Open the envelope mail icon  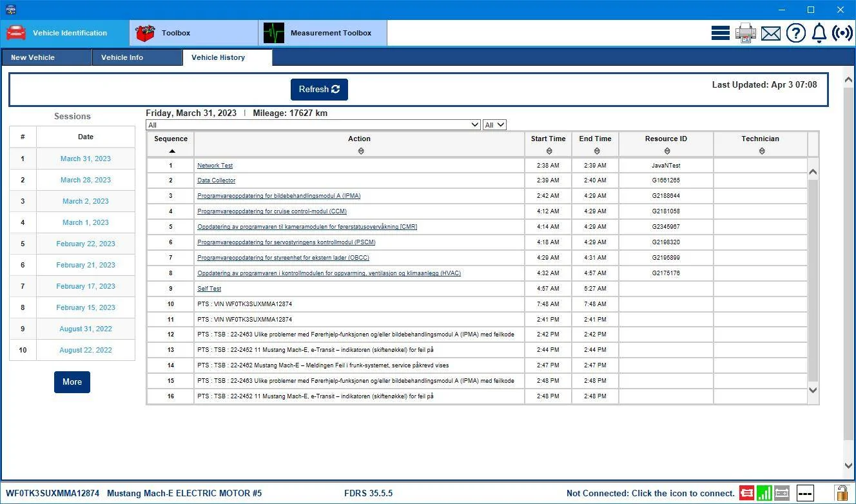click(x=771, y=34)
